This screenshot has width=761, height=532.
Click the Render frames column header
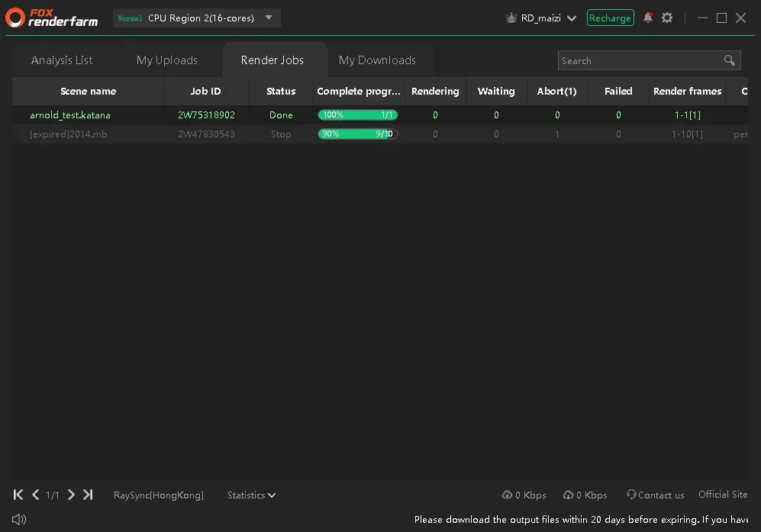[x=687, y=92]
